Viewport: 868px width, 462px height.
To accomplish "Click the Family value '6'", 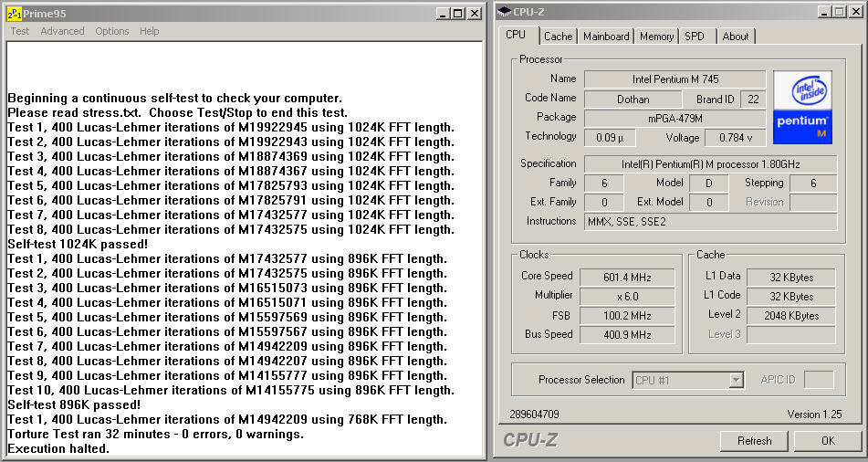I will tap(604, 184).
